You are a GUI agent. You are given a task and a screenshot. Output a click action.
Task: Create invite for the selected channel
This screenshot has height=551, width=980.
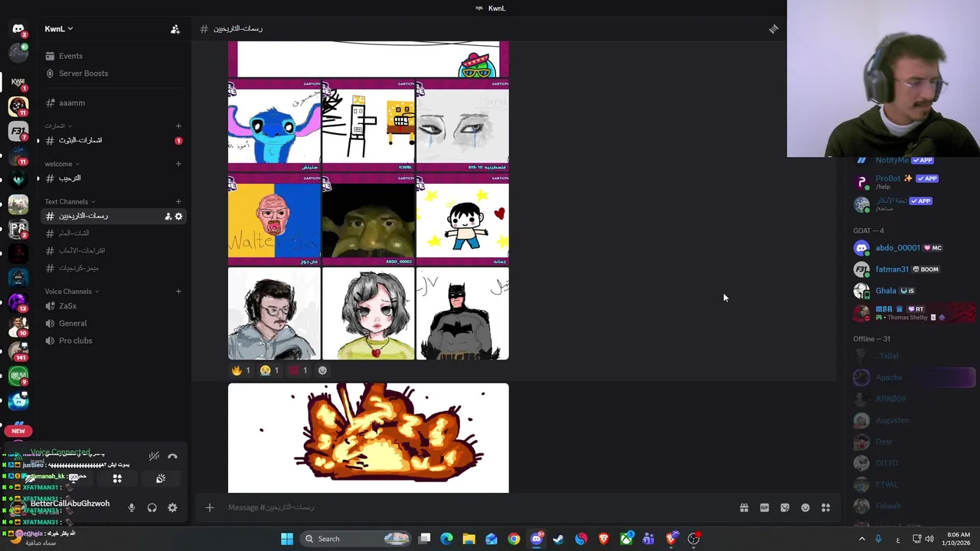[x=168, y=217]
